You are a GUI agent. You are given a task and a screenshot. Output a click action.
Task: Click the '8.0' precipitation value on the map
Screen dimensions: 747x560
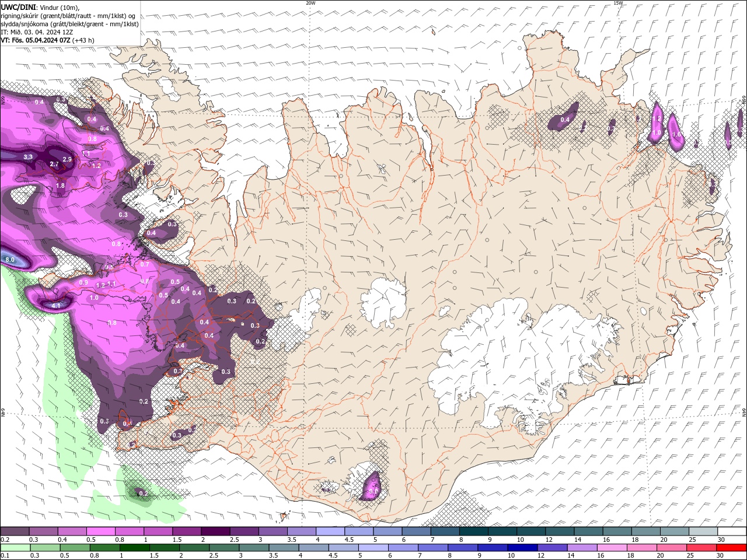[x=10, y=260]
